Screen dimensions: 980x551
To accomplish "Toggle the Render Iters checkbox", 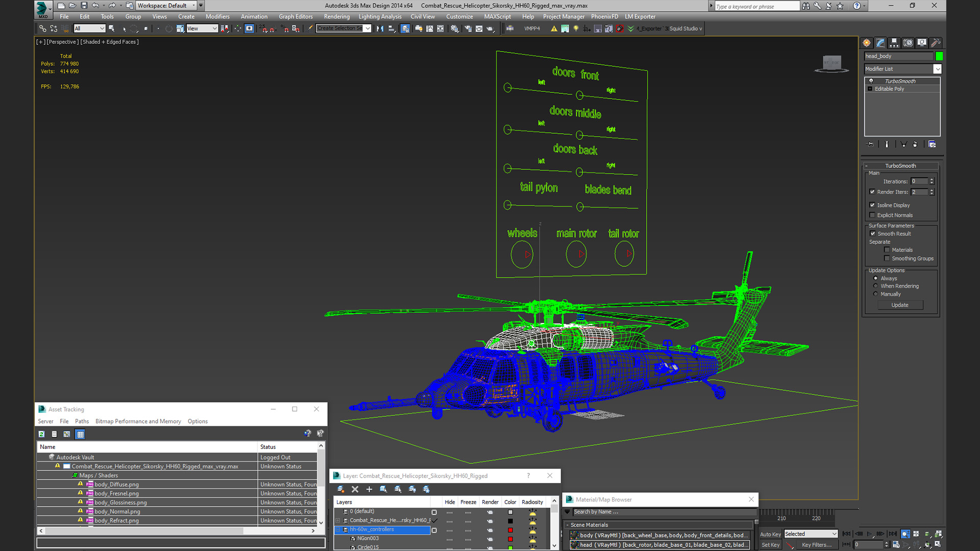I will click(x=872, y=192).
